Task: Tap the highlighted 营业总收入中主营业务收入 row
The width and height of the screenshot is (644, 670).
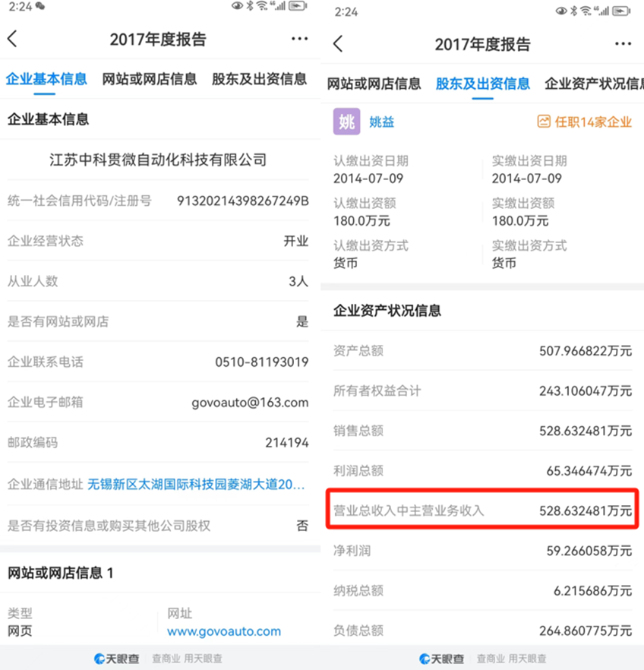Action: tap(482, 509)
